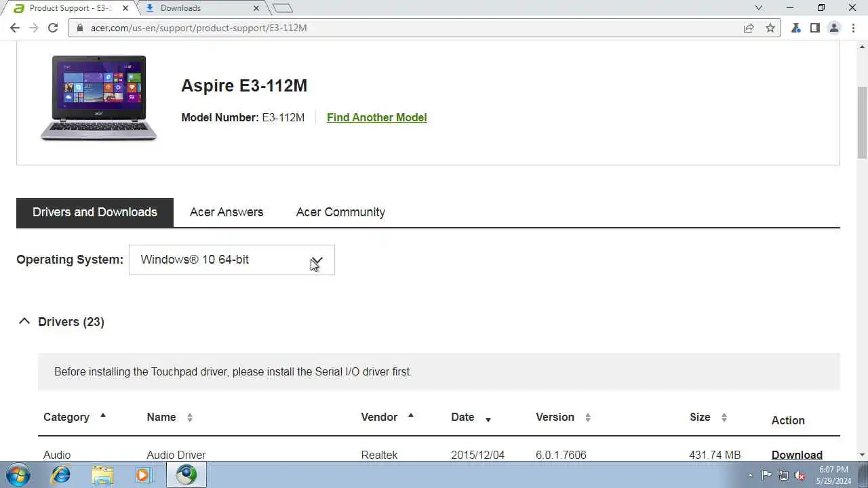Viewport: 868px width, 488px height.
Task: Click the 'Realtek' vendor cell
Action: [379, 455]
